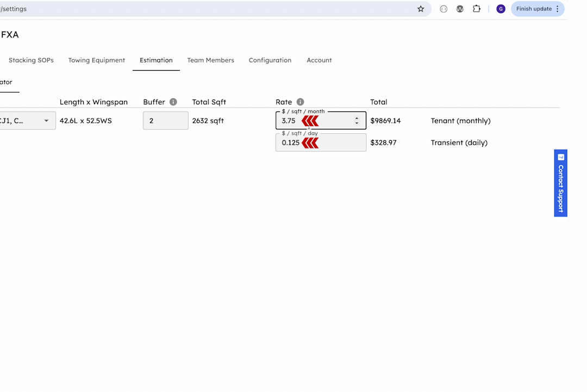The width and height of the screenshot is (587, 392).
Task: Select the Configuration tab
Action: coord(270,60)
